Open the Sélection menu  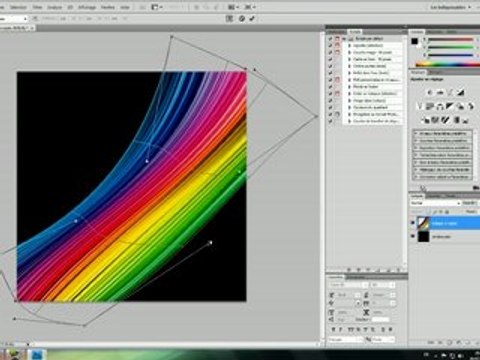pos(18,7)
